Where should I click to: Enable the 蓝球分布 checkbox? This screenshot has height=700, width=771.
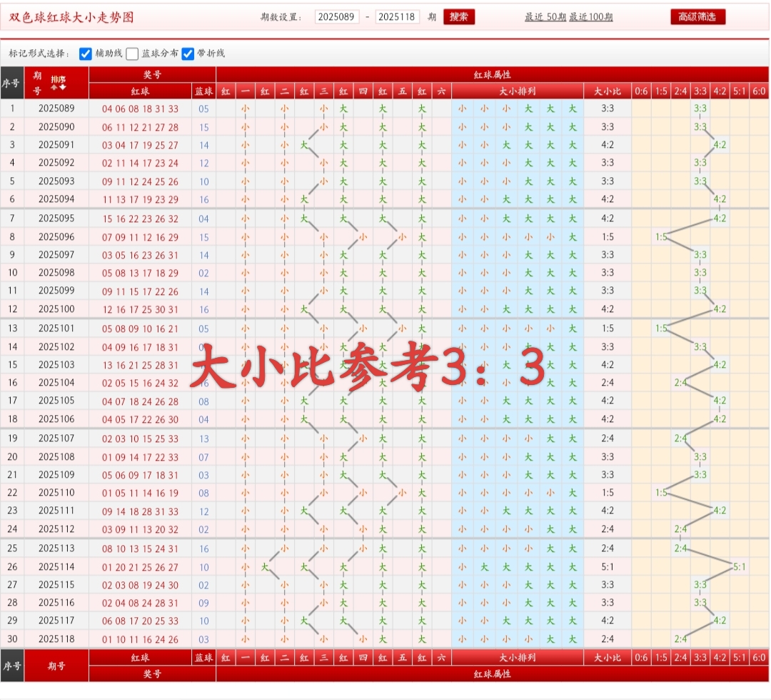click(132, 52)
